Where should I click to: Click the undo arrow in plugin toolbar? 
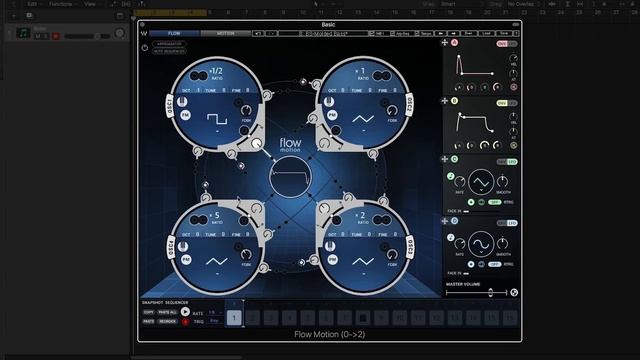(x=258, y=33)
